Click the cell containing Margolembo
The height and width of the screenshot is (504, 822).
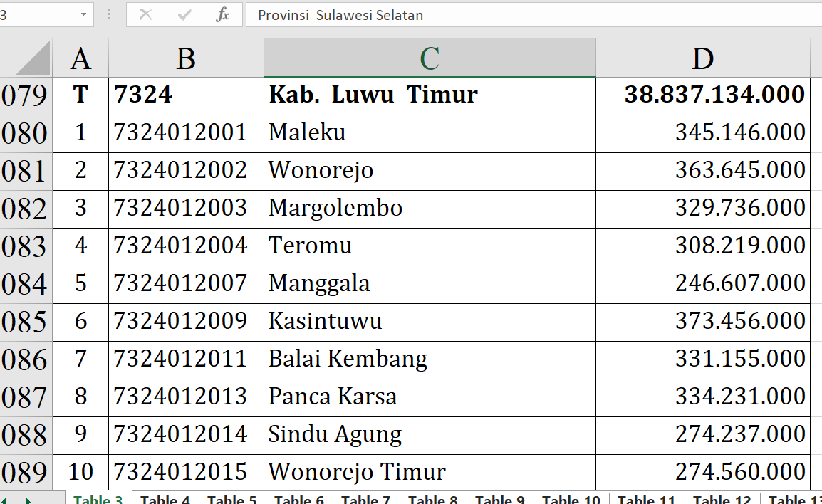(x=429, y=208)
